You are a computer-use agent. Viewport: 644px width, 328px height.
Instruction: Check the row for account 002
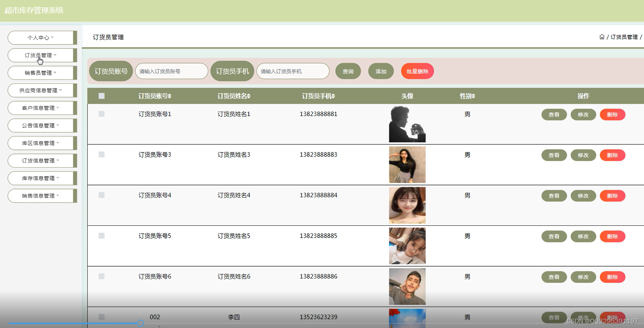(x=101, y=317)
